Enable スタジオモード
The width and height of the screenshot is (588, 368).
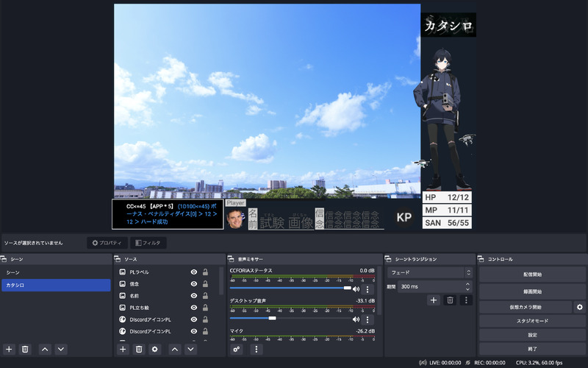click(x=532, y=321)
